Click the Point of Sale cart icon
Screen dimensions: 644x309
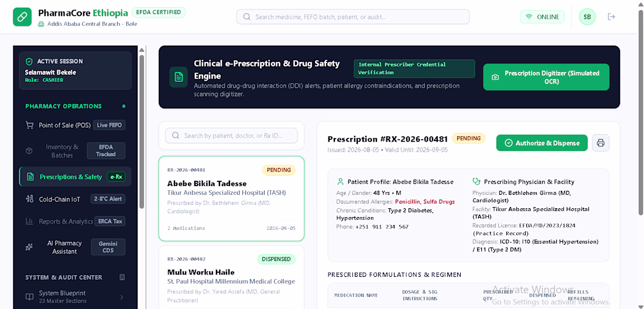point(29,125)
